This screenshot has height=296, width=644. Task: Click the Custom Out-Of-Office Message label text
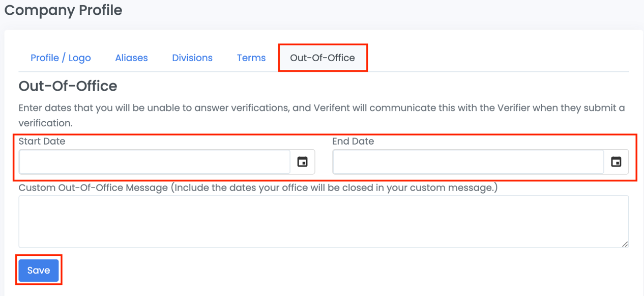pos(93,188)
